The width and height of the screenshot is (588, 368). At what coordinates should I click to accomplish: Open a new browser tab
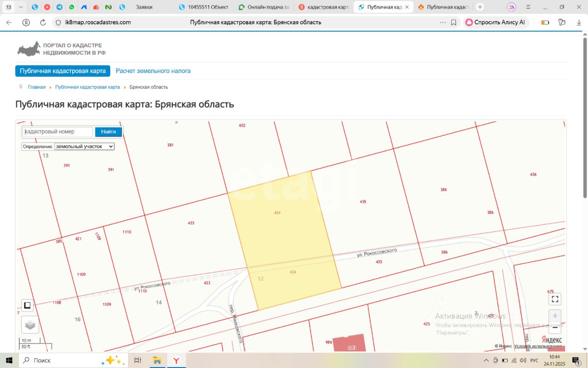click(x=480, y=7)
